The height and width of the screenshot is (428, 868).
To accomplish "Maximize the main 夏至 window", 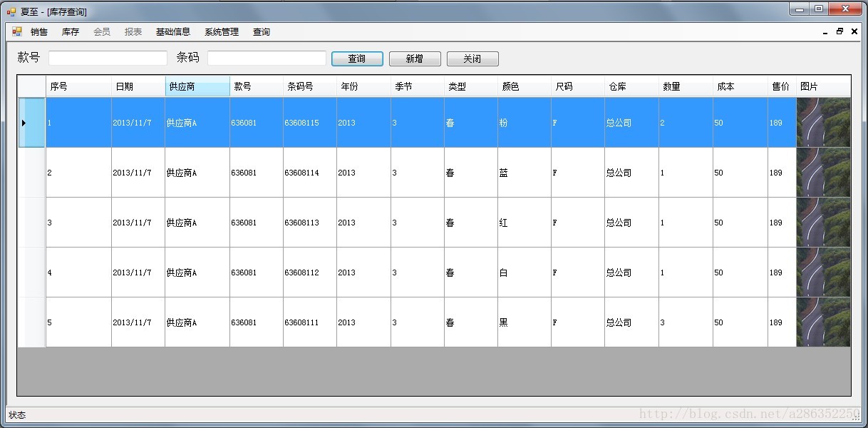I will (819, 9).
